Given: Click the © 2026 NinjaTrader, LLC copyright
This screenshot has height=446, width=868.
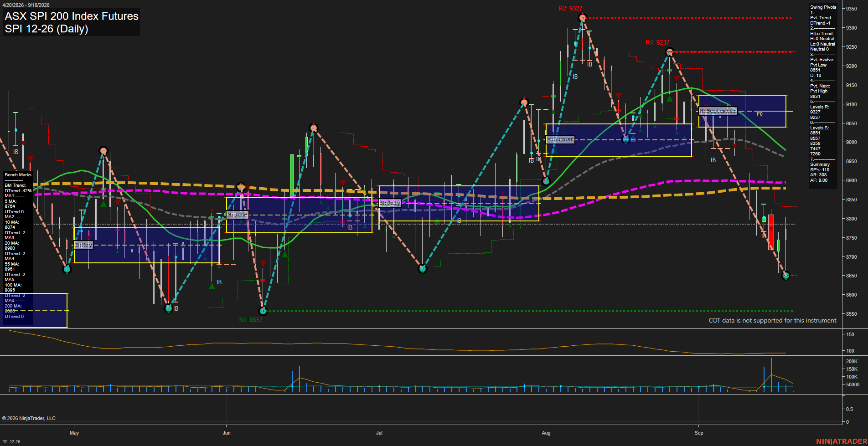Looking at the screenshot, I should tap(29, 418).
